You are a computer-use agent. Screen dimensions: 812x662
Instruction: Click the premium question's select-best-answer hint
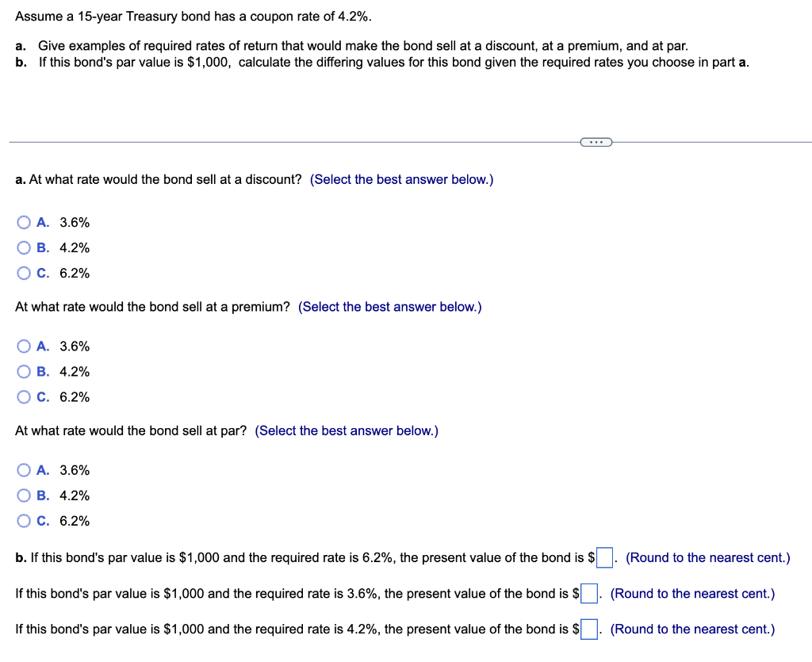coord(390,307)
